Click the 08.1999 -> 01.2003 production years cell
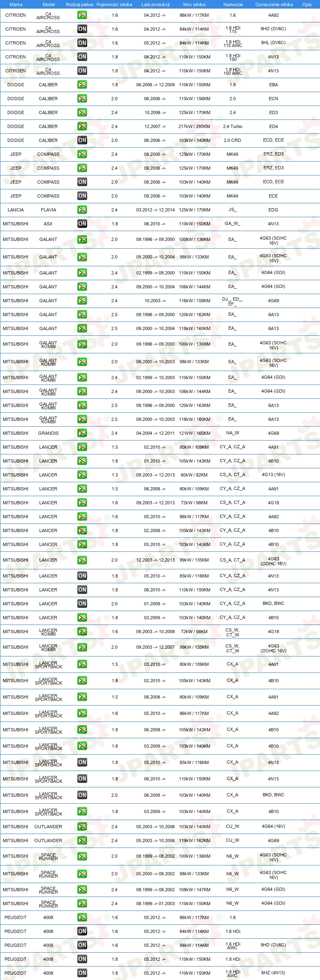 pyautogui.click(x=155, y=904)
